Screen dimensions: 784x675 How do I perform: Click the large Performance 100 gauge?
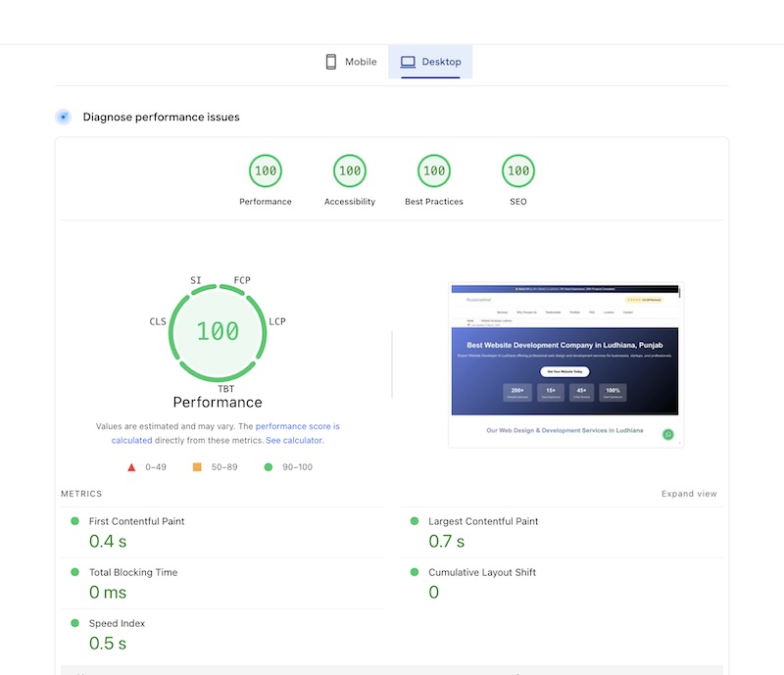click(218, 331)
